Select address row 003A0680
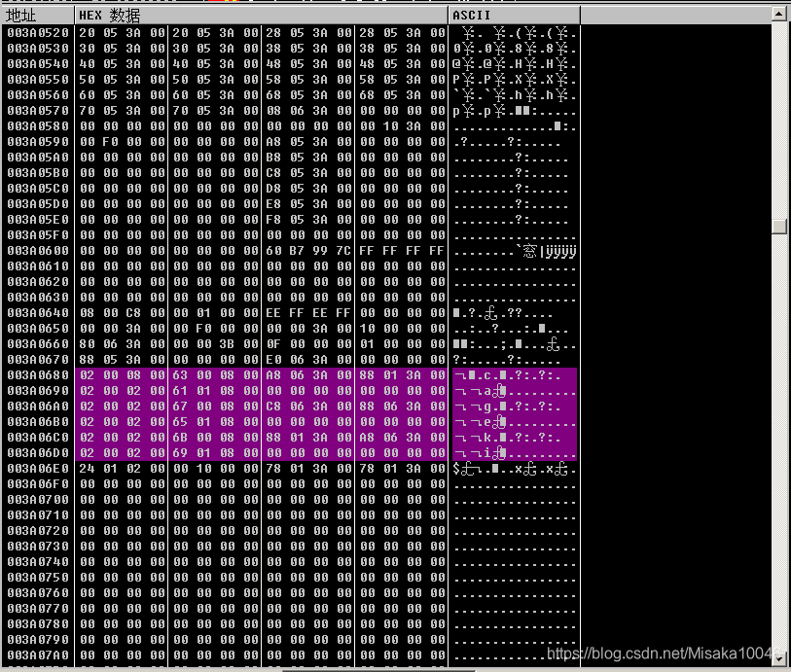Viewport: 791px width, 672px height. (x=38, y=375)
